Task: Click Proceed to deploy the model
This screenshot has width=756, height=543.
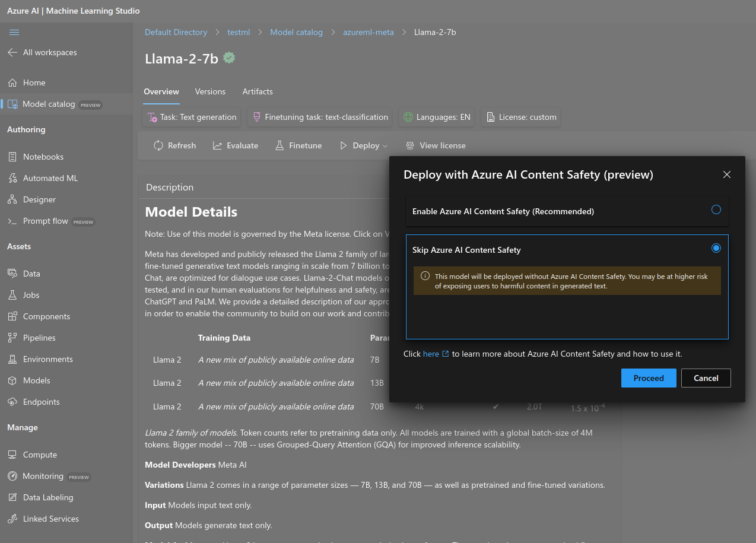Action: (649, 378)
